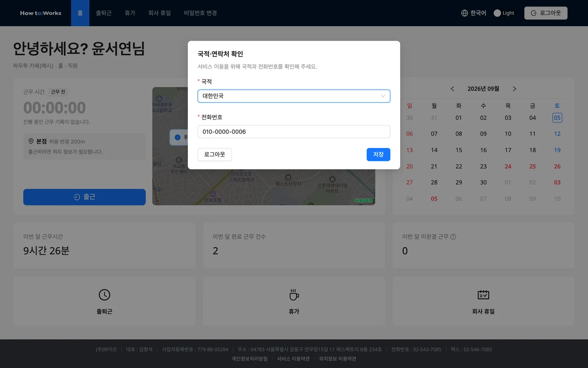Click the 전화번호 input field
Viewport: 588px width, 368px height.
click(294, 132)
